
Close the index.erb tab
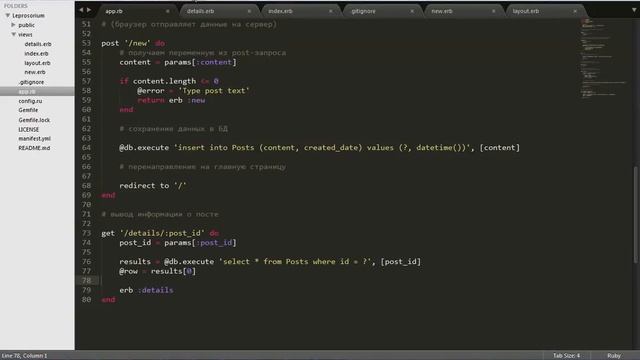click(331, 11)
